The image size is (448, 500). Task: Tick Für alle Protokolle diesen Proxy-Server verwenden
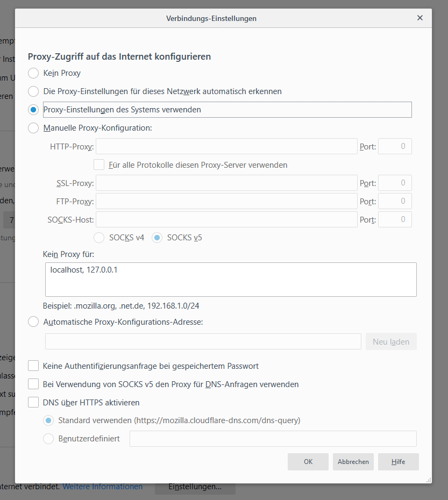99,165
